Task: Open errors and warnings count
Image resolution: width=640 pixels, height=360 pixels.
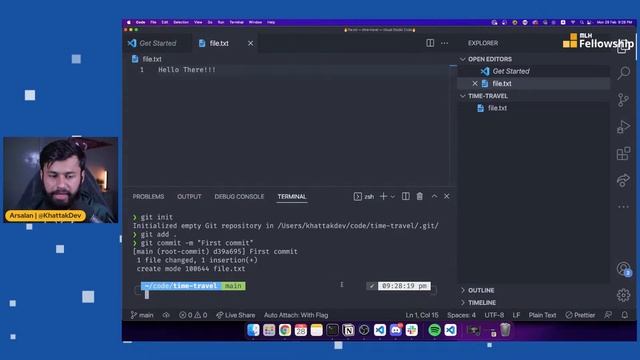Action: 193,315
